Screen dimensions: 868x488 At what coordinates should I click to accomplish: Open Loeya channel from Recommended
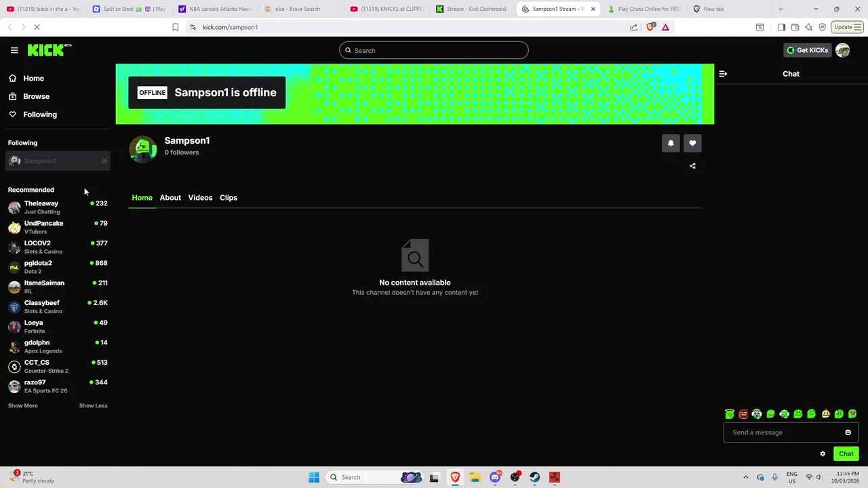click(x=58, y=327)
